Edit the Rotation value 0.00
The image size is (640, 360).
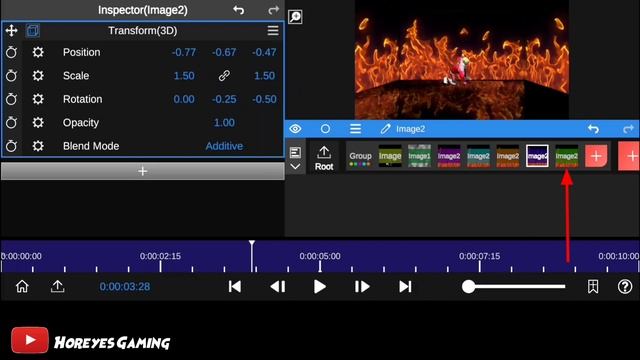coord(184,99)
